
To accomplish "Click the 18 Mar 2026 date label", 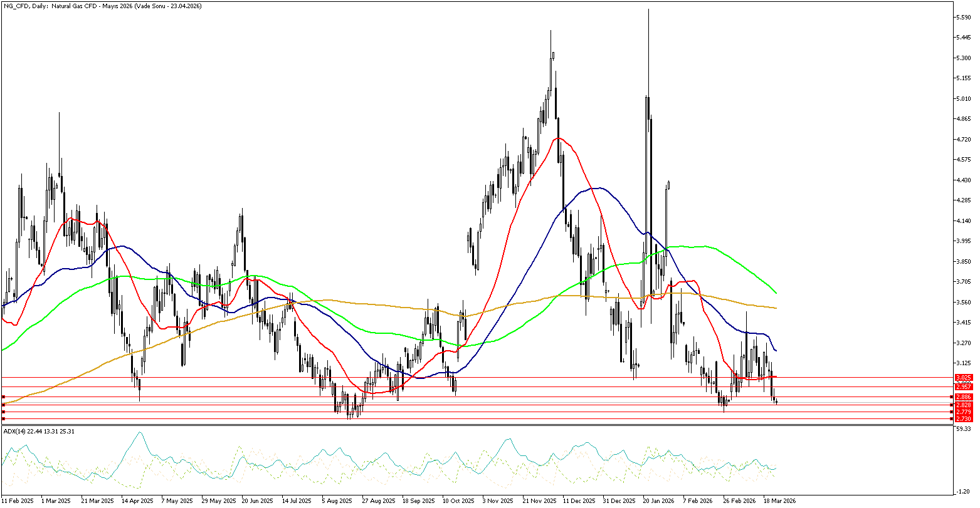I will click(779, 501).
